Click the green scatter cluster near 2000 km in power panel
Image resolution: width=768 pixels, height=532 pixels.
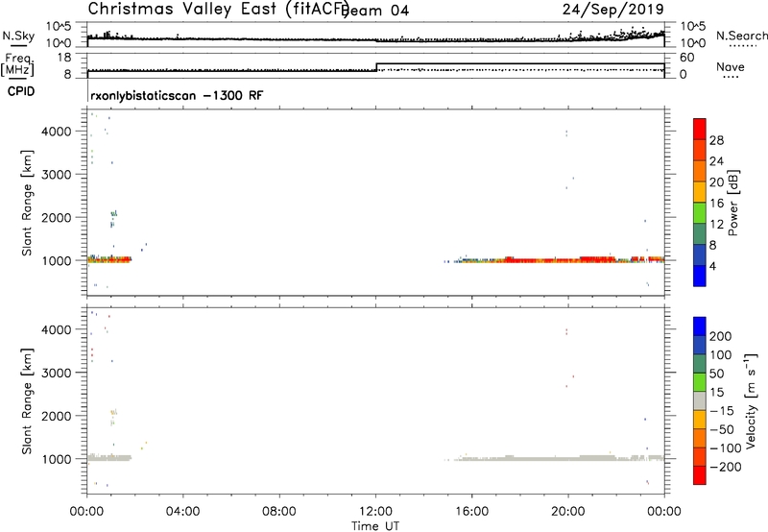pos(113,213)
